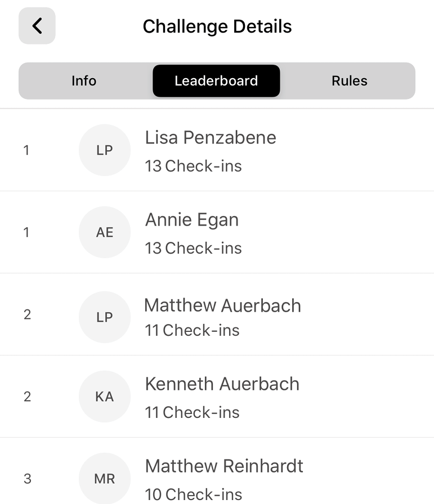This screenshot has height=504, width=434.
Task: Click rank number 3 beside Matthew Reinhardt
Action: pyautogui.click(x=28, y=479)
